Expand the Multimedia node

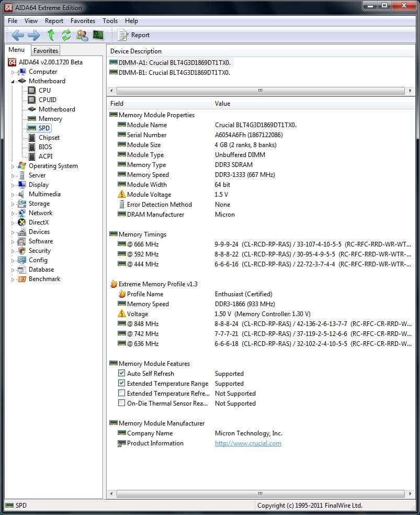[13, 195]
